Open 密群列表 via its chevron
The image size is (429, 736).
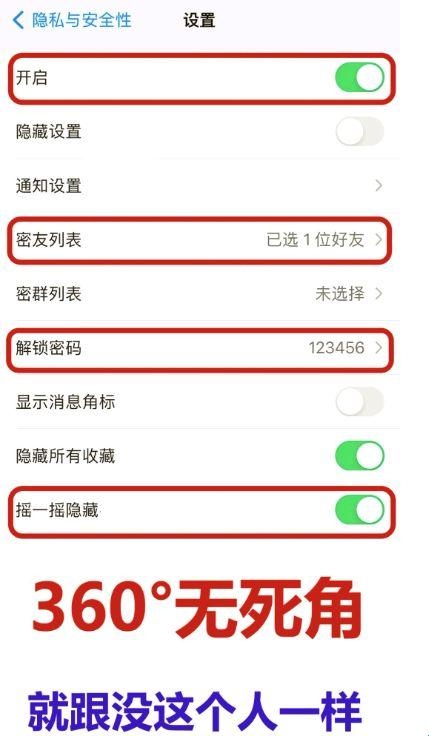[x=379, y=294]
